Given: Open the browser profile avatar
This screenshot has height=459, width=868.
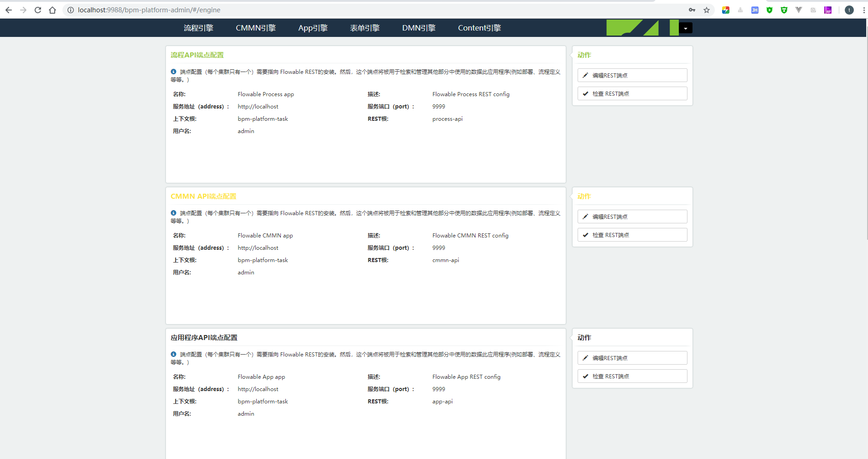Looking at the screenshot, I should (x=849, y=10).
